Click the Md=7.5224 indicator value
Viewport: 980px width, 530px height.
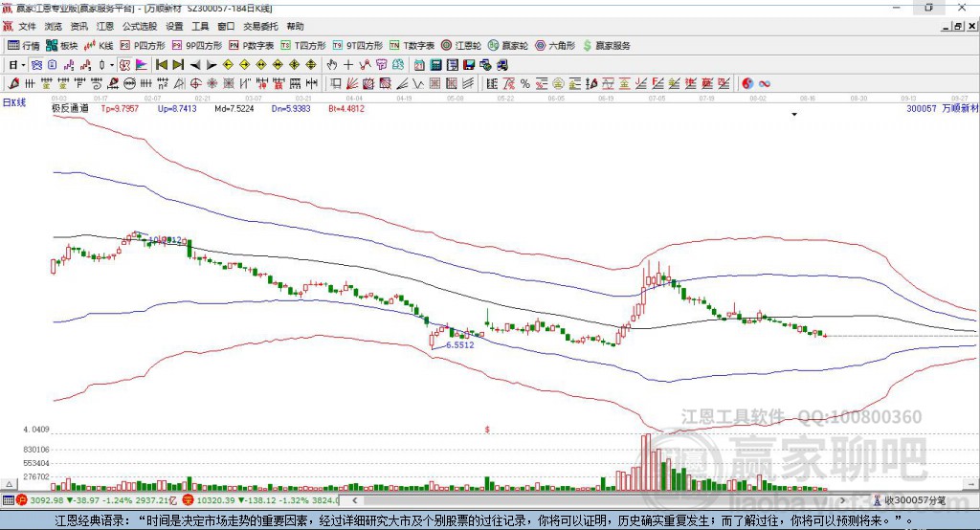pyautogui.click(x=234, y=108)
